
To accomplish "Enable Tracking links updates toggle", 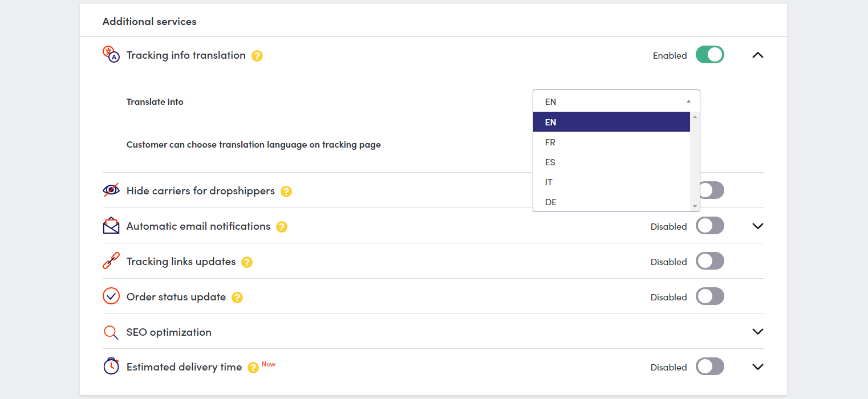I will [x=710, y=261].
